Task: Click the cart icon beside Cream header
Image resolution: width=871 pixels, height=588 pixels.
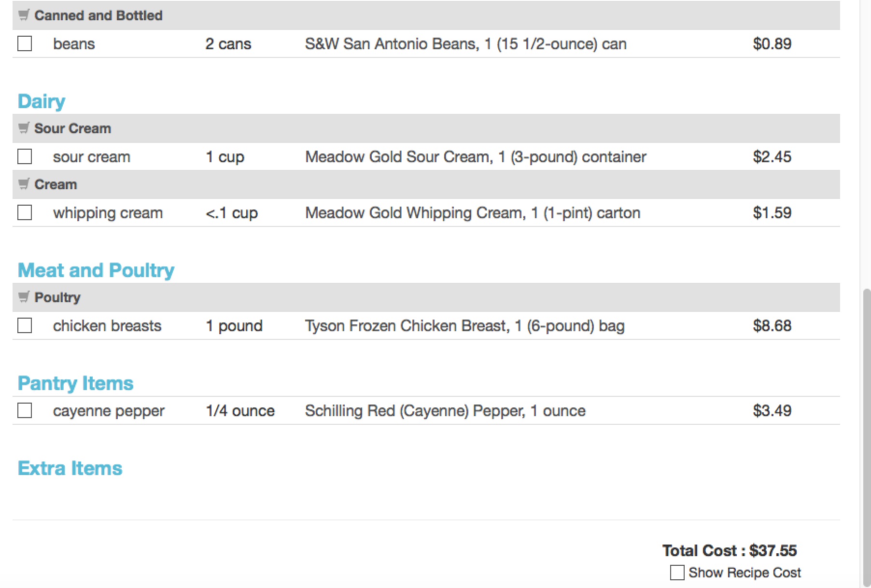Action: 24,184
